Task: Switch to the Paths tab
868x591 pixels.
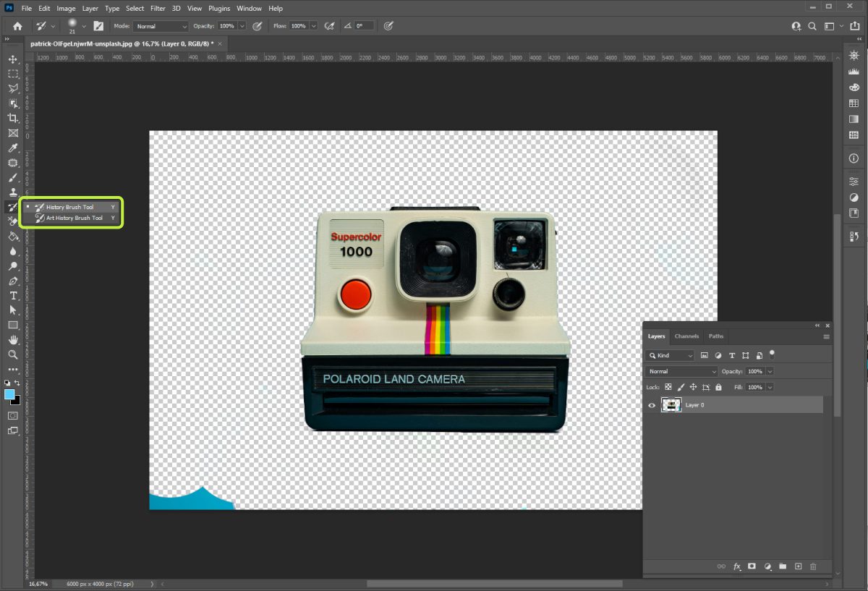Action: 716,336
